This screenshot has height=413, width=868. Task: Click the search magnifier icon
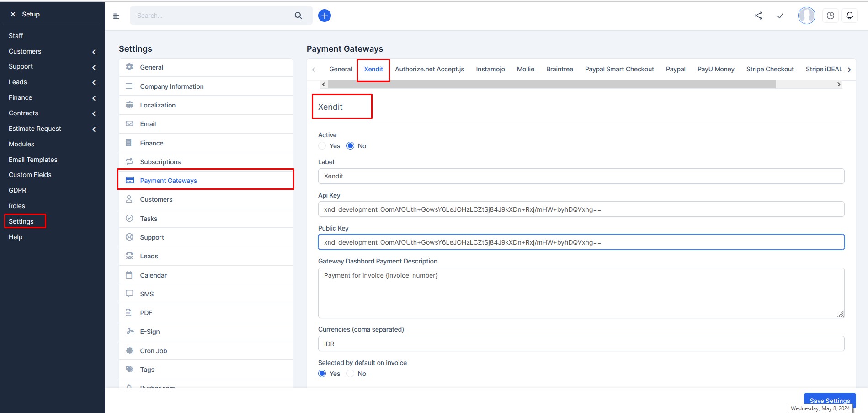[x=298, y=16]
